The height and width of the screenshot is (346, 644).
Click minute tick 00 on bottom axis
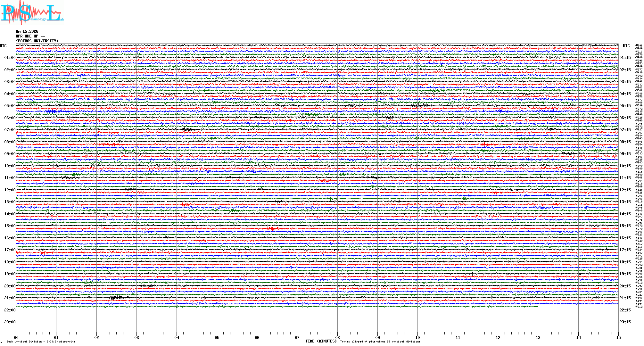(x=16, y=337)
